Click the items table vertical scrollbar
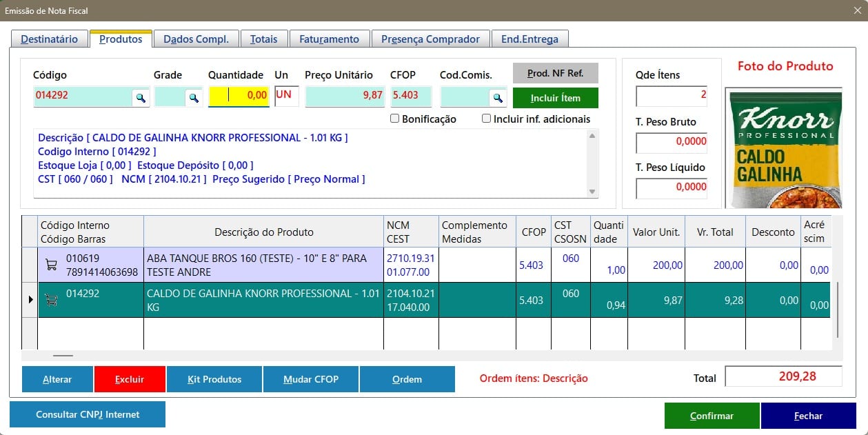This screenshot has height=435, width=868. [x=837, y=310]
